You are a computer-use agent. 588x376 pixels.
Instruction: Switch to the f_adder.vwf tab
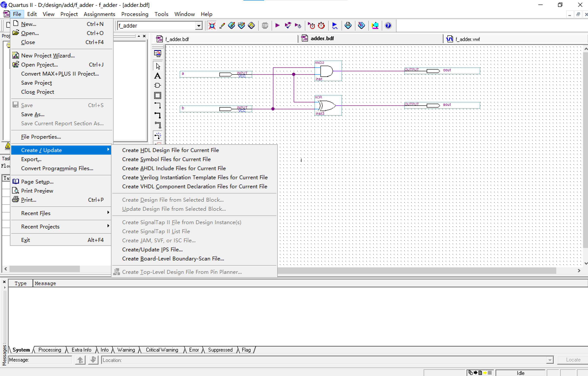(x=467, y=39)
